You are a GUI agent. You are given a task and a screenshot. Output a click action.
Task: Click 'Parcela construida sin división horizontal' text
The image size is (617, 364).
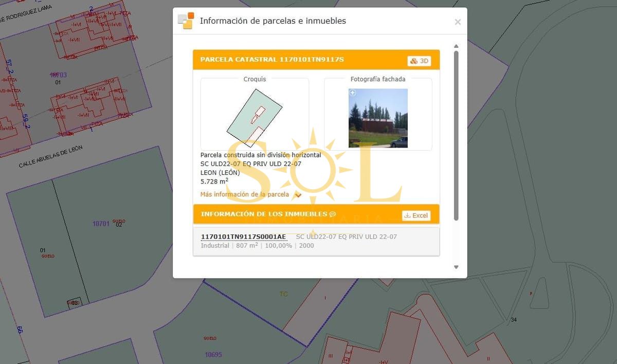(261, 155)
